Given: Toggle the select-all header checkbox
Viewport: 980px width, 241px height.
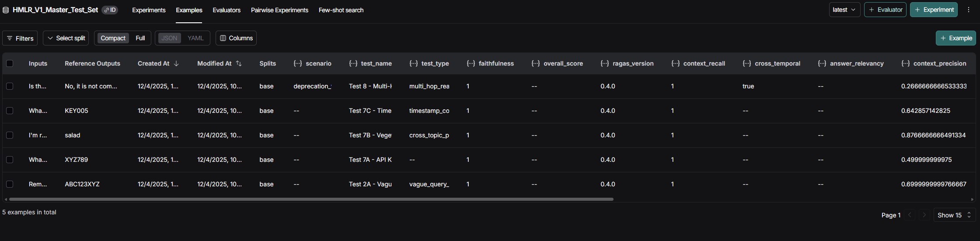Looking at the screenshot, I should (10, 63).
